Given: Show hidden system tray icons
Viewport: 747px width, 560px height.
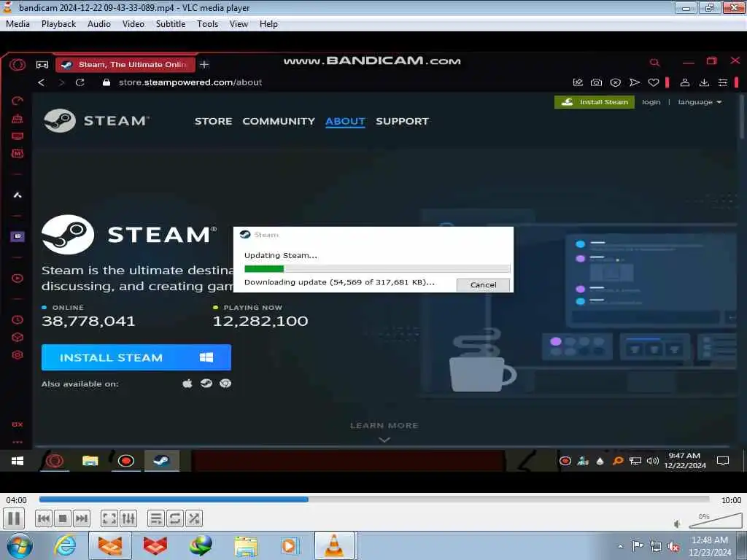Looking at the screenshot, I should coord(620,546).
